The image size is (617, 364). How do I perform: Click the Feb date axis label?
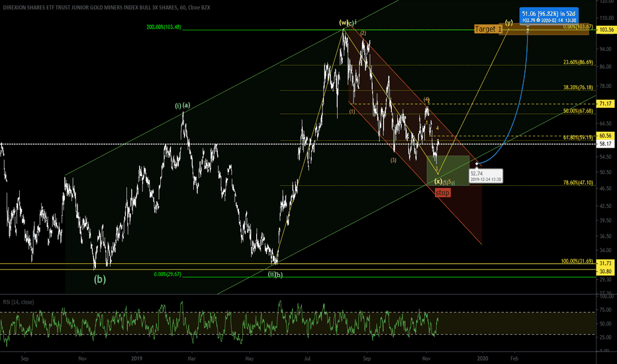[514, 359]
